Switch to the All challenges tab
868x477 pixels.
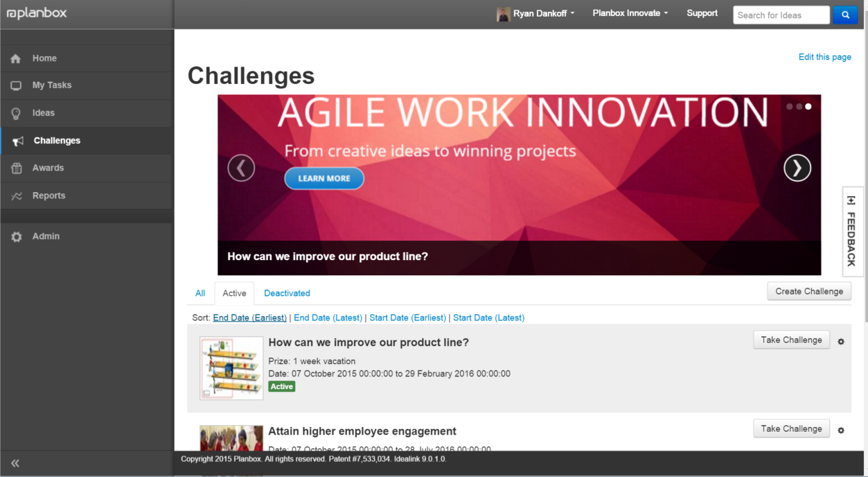tap(200, 293)
